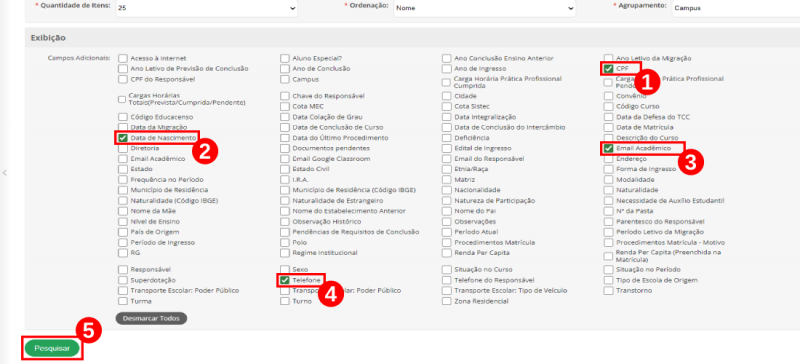The height and width of the screenshot is (364, 800).
Task: Enable Cargas Horárias Totais checkbox
Action: (x=122, y=99)
